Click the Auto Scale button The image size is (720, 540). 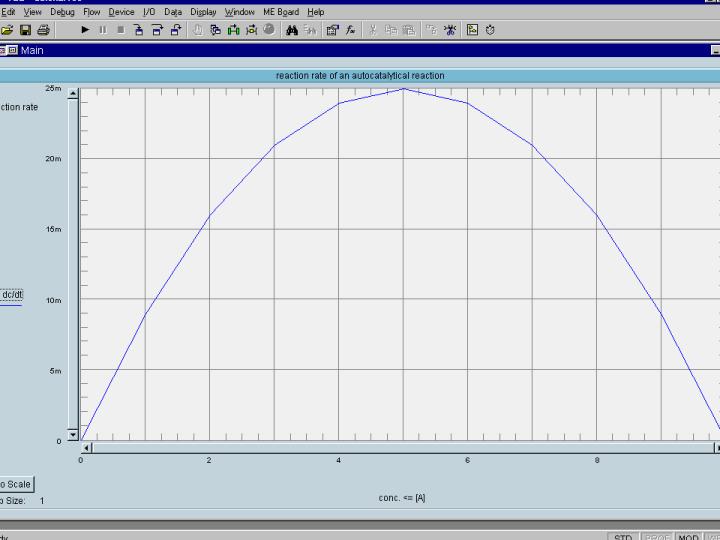point(14,484)
